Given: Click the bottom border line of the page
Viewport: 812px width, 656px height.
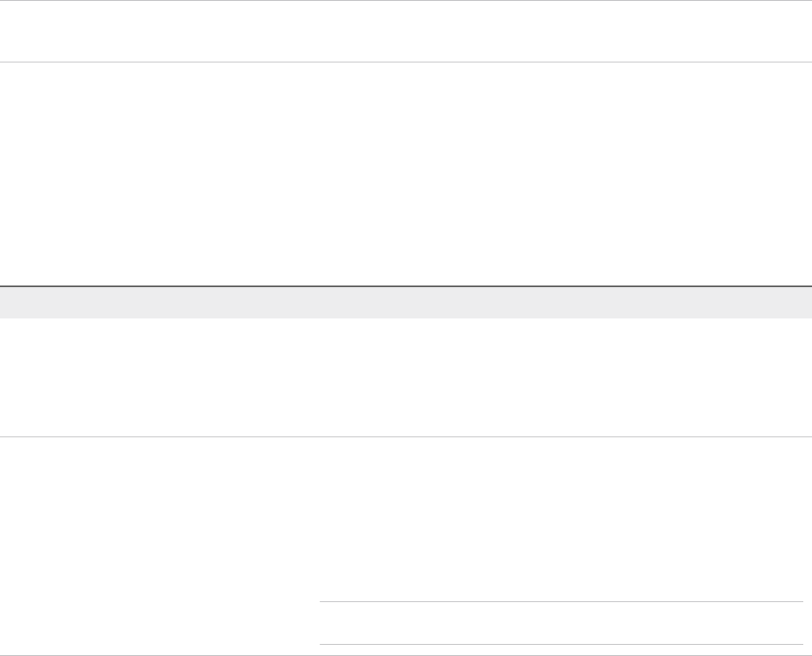Looking at the screenshot, I should [x=406, y=654].
